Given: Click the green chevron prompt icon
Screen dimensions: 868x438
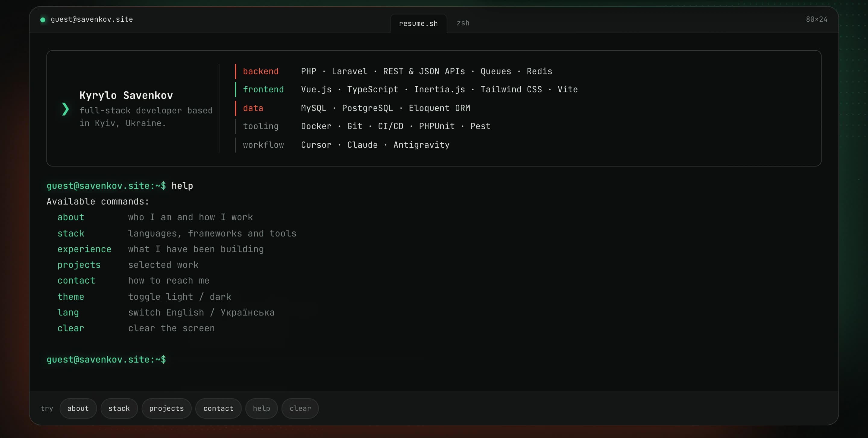Looking at the screenshot, I should (65, 109).
